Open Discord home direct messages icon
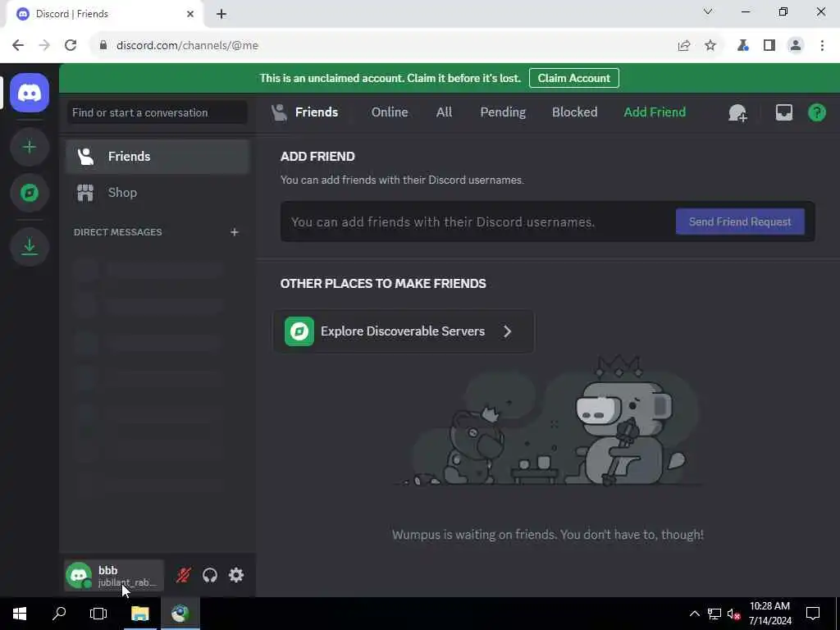 (30, 94)
